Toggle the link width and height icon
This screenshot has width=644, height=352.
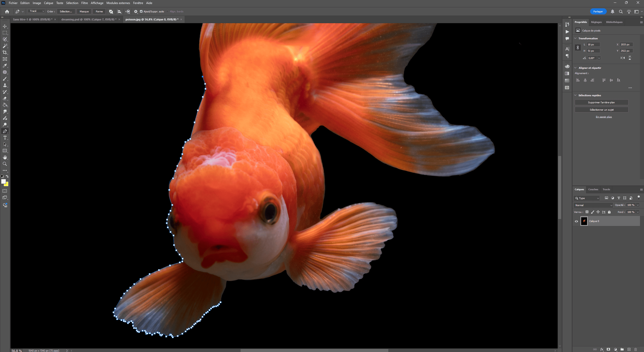pyautogui.click(x=578, y=47)
